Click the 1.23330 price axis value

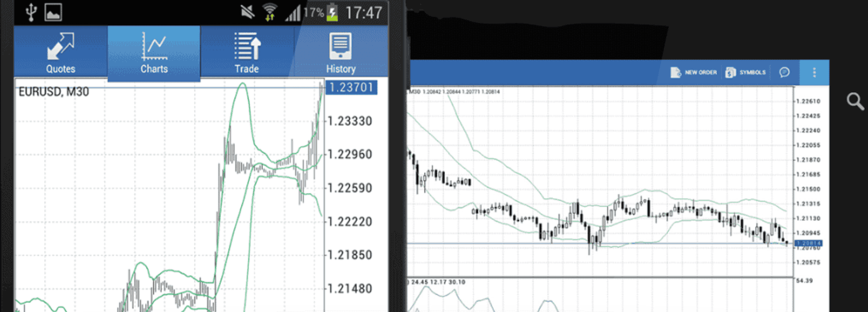[x=350, y=121]
